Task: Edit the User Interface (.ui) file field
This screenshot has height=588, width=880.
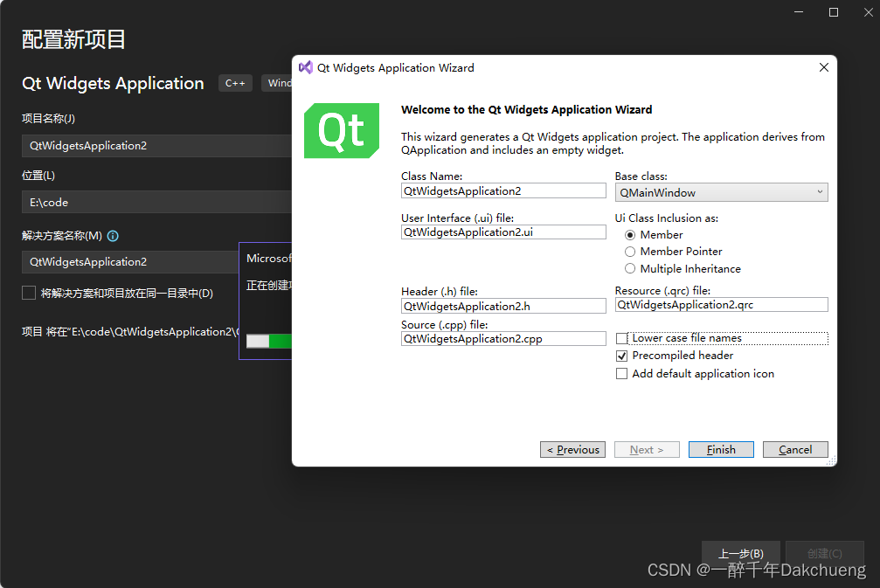Action: (x=503, y=232)
